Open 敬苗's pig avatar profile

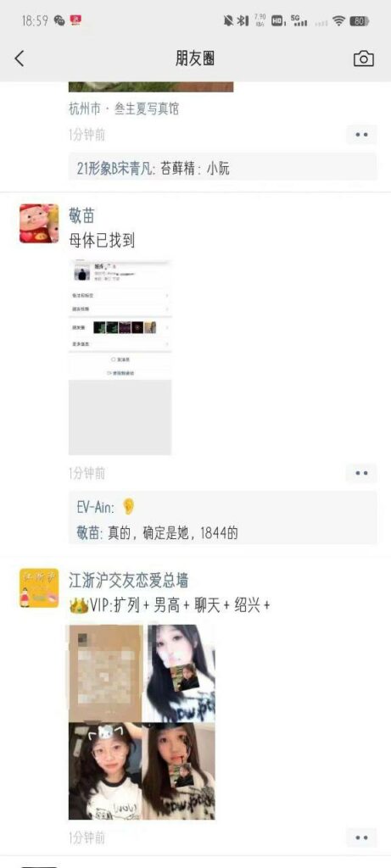[39, 223]
